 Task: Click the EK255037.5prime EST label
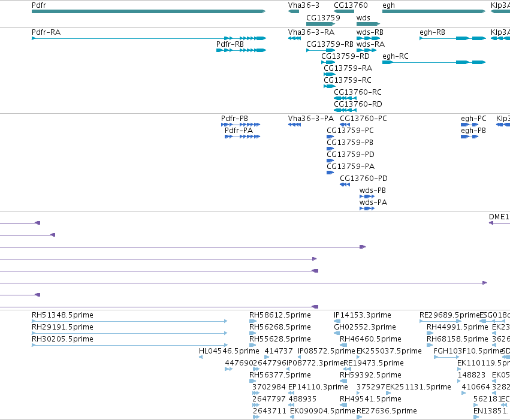pyautogui.click(x=389, y=352)
